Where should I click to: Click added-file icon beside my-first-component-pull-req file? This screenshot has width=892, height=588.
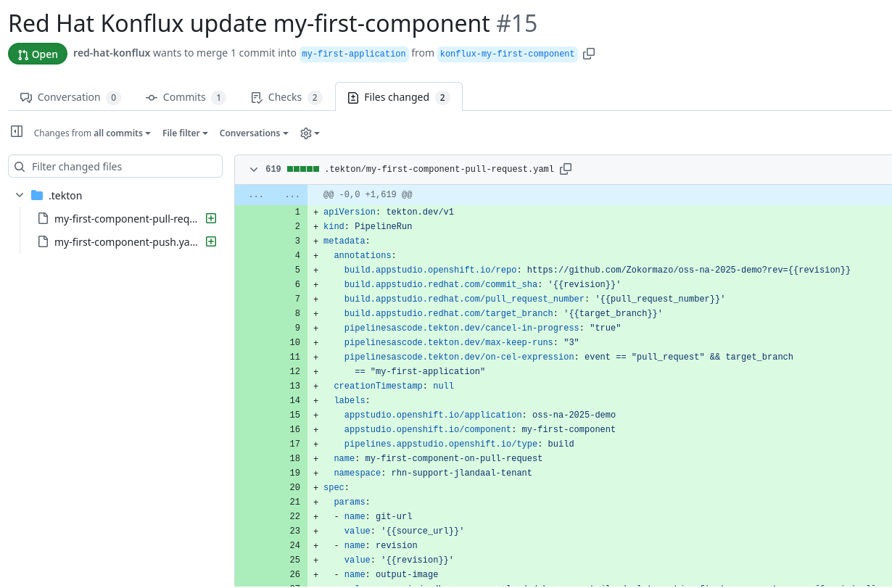tap(210, 218)
